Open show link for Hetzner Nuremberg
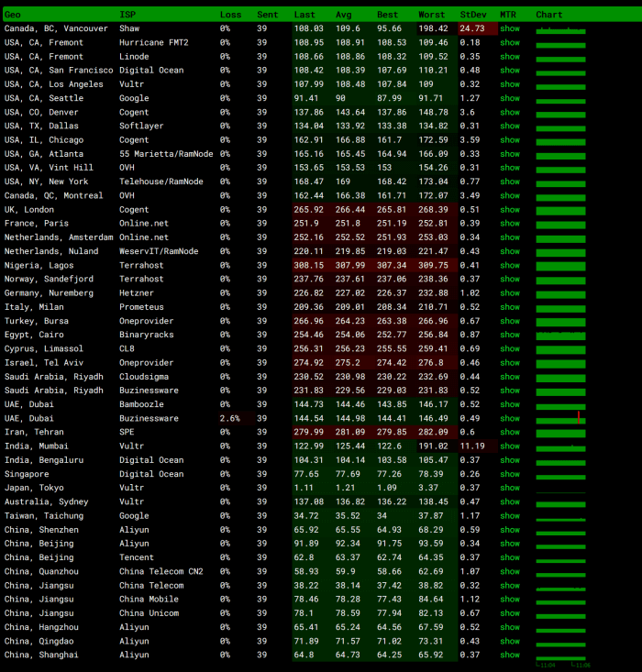The width and height of the screenshot is (642, 672). tap(510, 293)
